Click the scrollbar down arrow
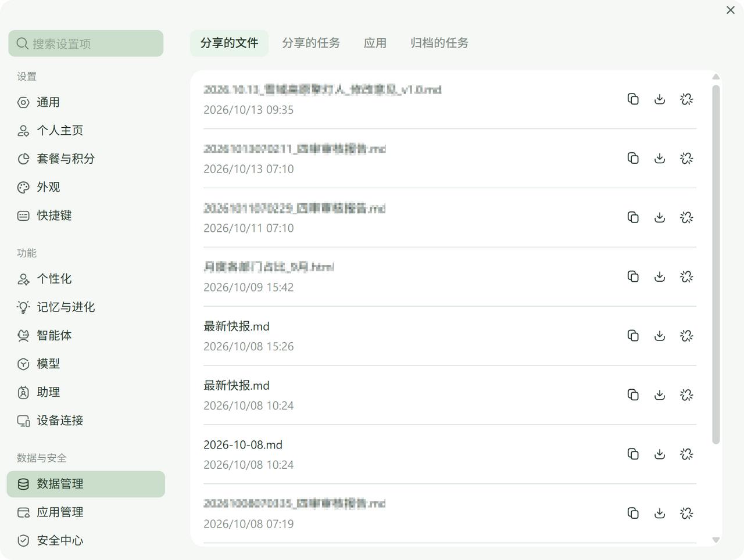Screen dimensions: 744x560 [716, 540]
